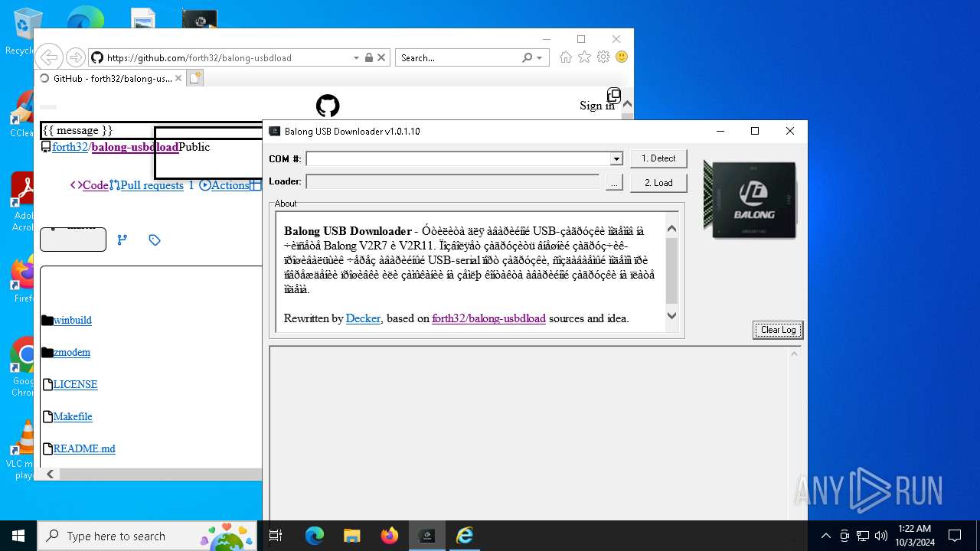Click the loader browse (...) button
980x551 pixels.
click(614, 182)
